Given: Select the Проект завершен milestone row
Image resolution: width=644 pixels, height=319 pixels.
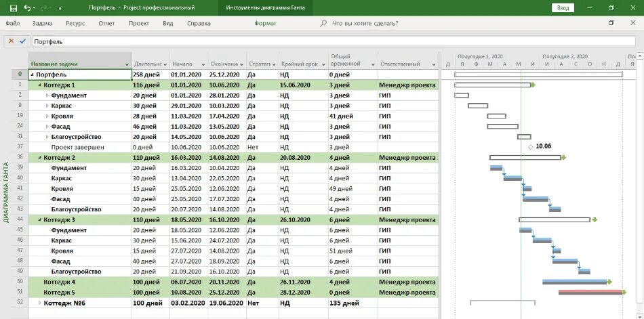Looking at the screenshot, I should [x=78, y=147].
